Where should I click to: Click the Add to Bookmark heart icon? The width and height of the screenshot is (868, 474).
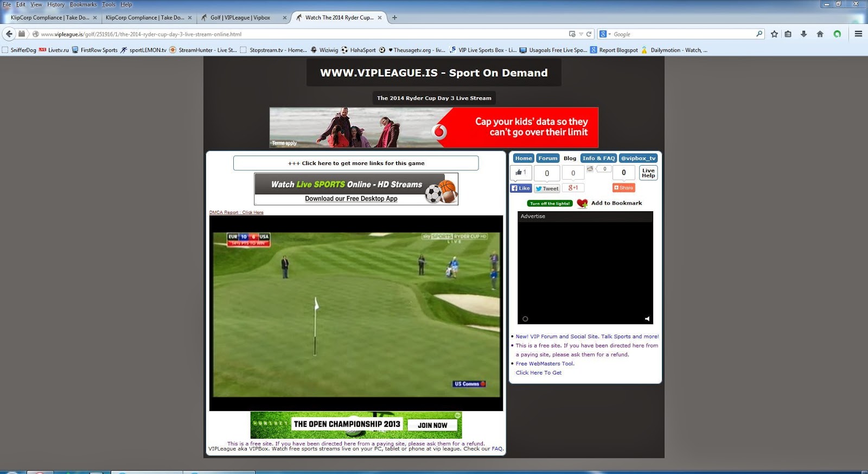click(582, 203)
